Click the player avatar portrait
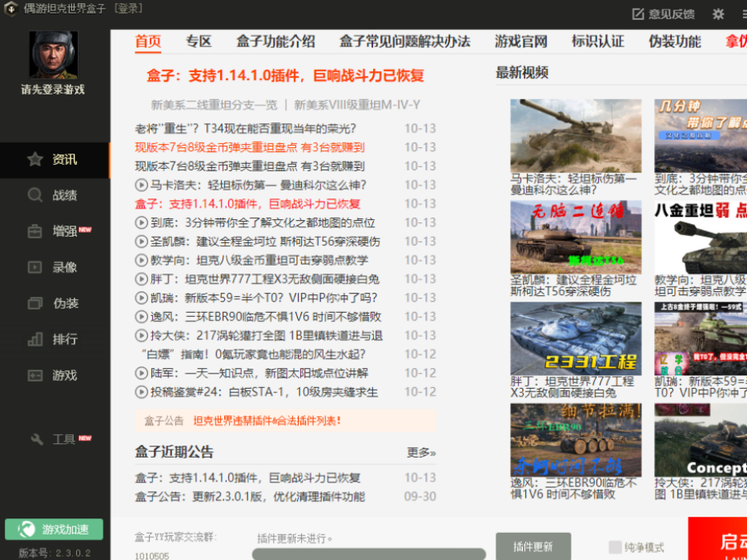This screenshot has height=560, width=747. point(54,54)
